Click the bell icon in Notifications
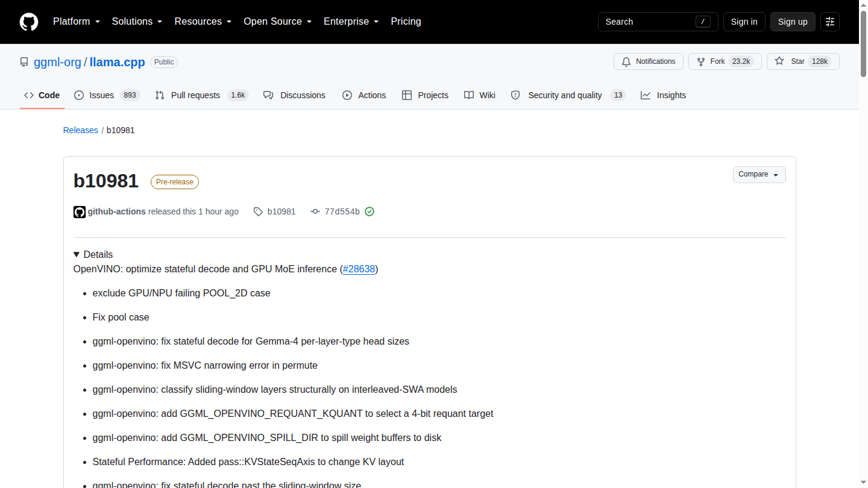 (x=626, y=61)
